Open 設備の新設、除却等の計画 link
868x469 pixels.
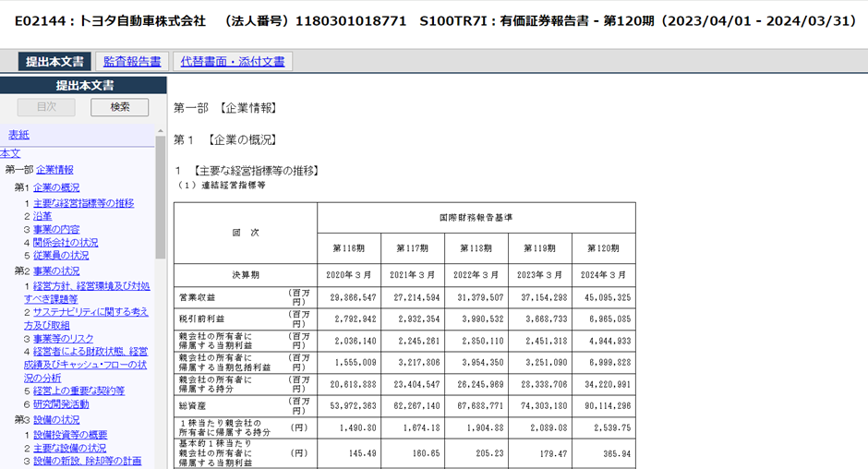coord(88,461)
